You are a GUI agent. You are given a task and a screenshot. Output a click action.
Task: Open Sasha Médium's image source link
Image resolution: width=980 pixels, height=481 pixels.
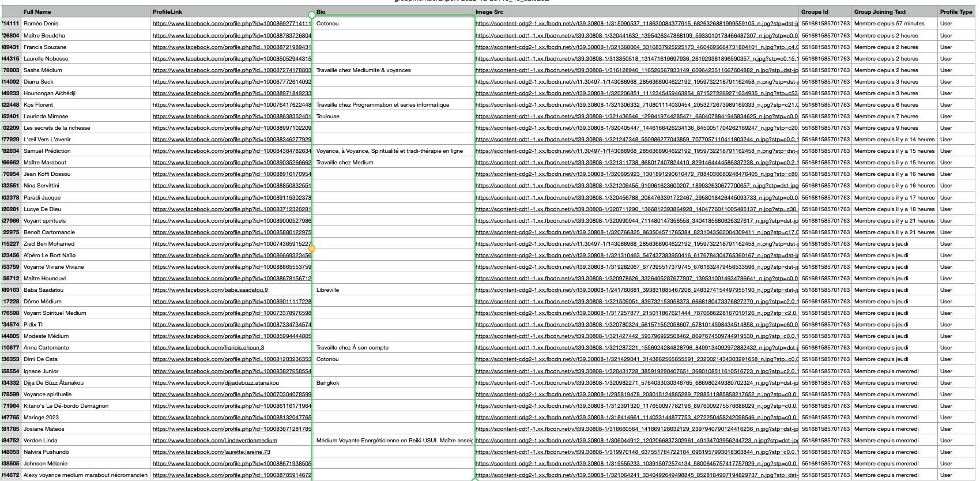click(x=637, y=70)
